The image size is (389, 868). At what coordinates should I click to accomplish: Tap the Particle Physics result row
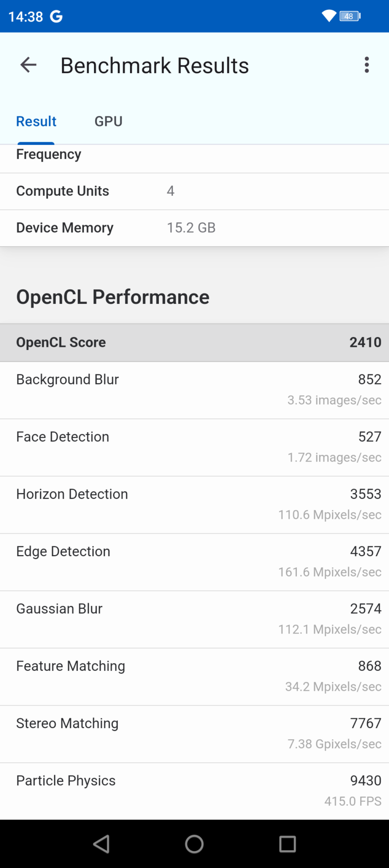pyautogui.click(x=194, y=791)
